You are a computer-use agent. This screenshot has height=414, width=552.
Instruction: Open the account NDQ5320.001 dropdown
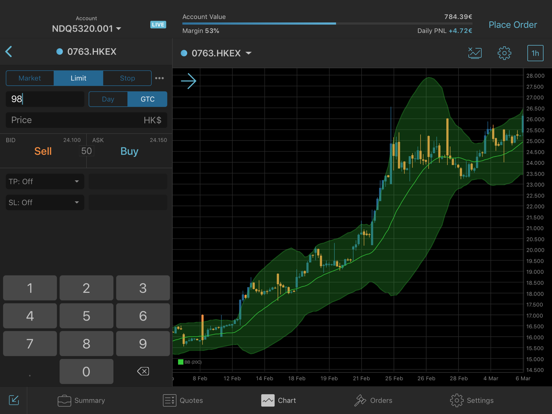click(86, 29)
